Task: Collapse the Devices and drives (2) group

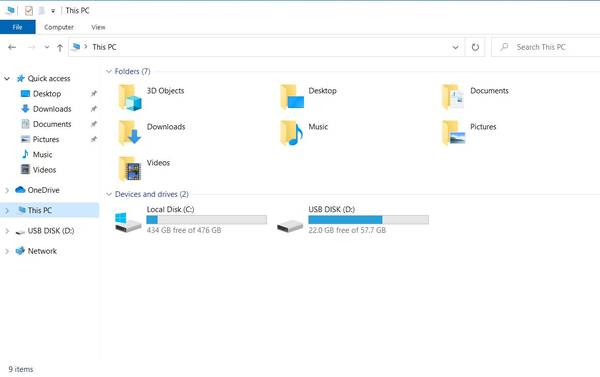Action: [109, 194]
